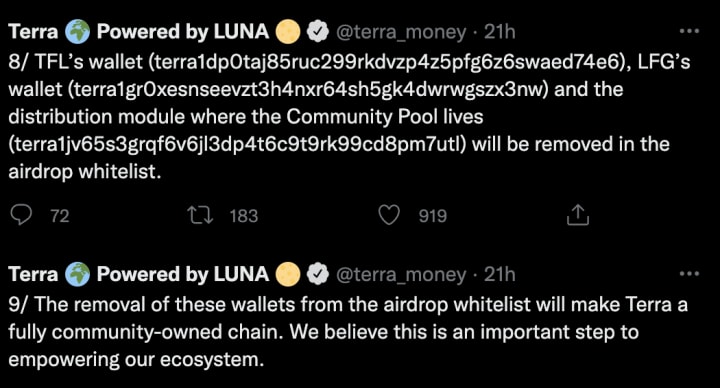Like the TFL wallet tweet

(x=389, y=215)
